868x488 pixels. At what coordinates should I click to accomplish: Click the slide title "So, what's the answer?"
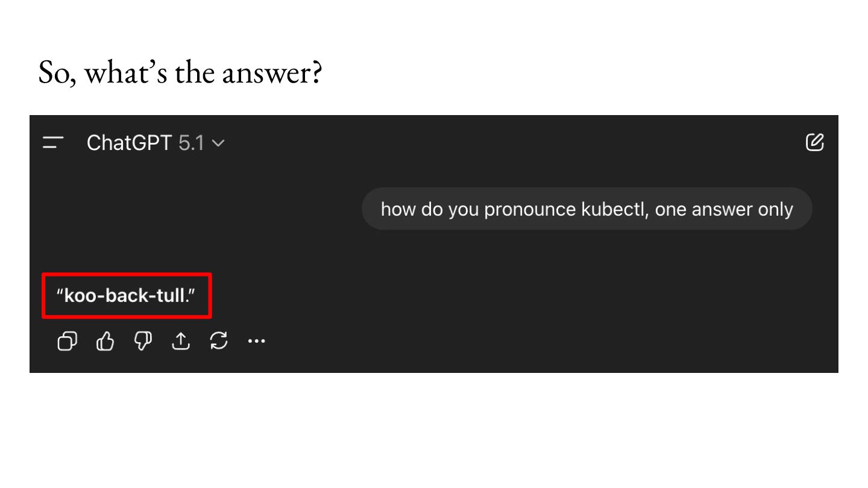[180, 73]
